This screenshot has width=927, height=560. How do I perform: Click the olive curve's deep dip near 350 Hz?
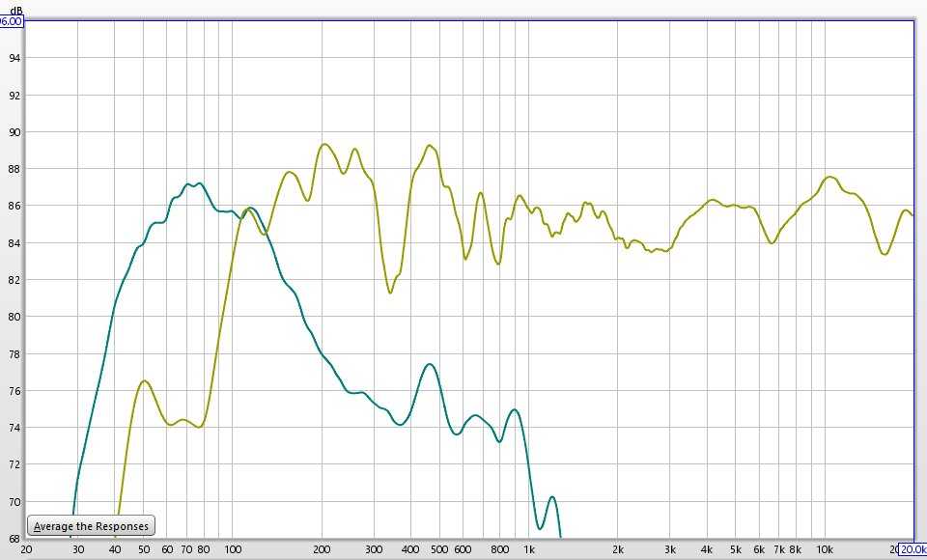coord(390,292)
